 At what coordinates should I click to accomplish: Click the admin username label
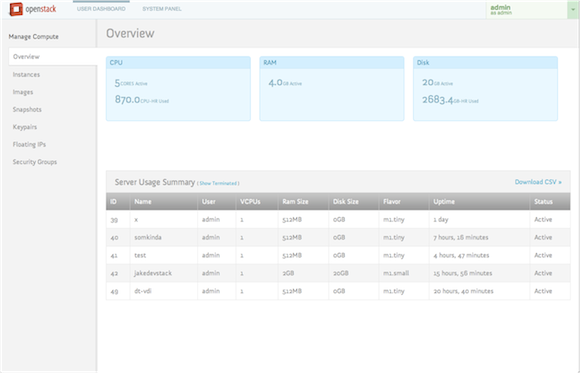[x=500, y=7]
